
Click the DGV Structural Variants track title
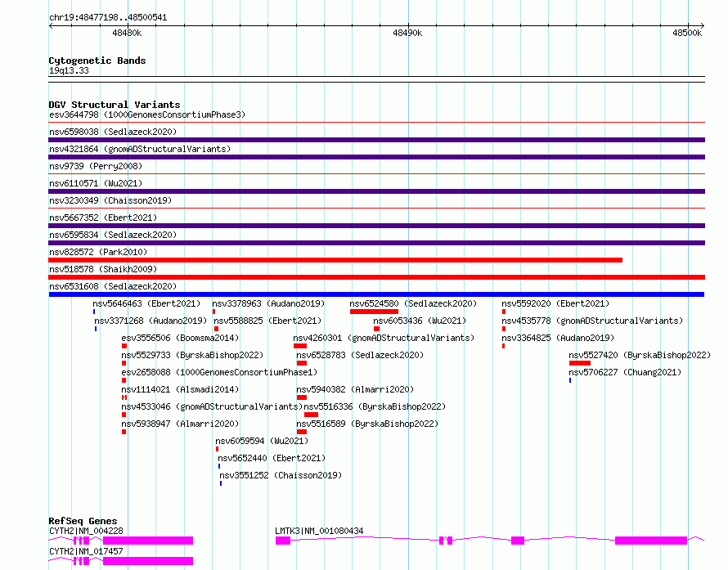click(115, 105)
